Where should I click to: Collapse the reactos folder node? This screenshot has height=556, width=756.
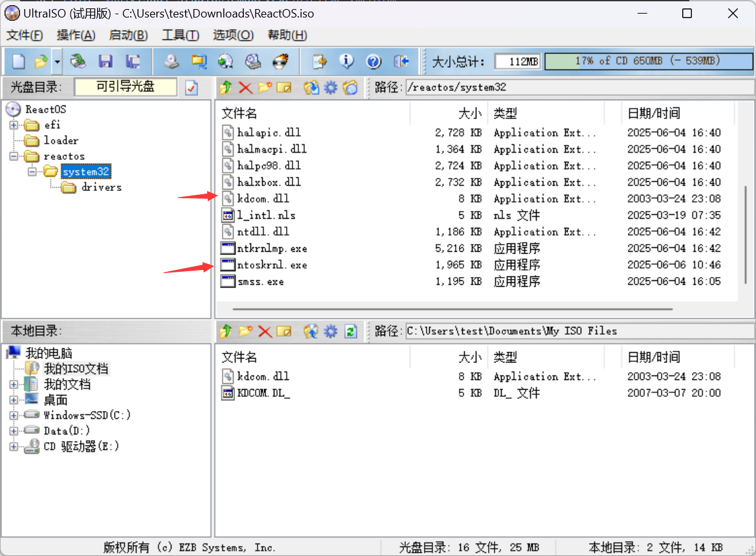coord(14,156)
